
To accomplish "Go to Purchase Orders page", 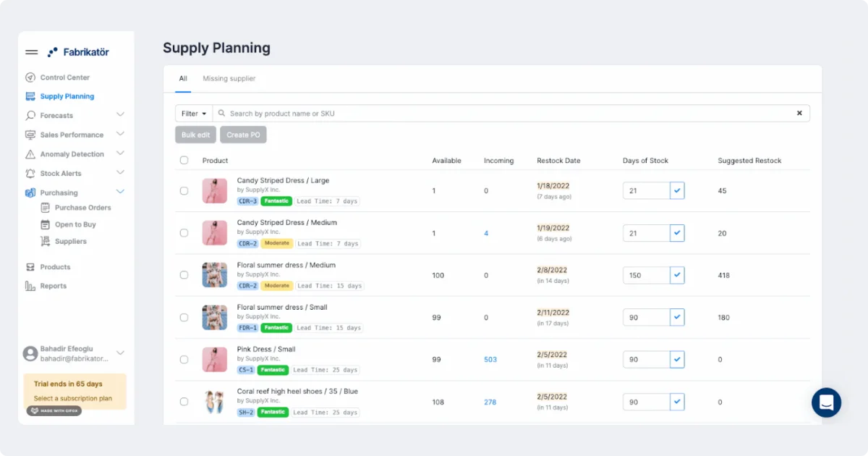I will point(83,208).
